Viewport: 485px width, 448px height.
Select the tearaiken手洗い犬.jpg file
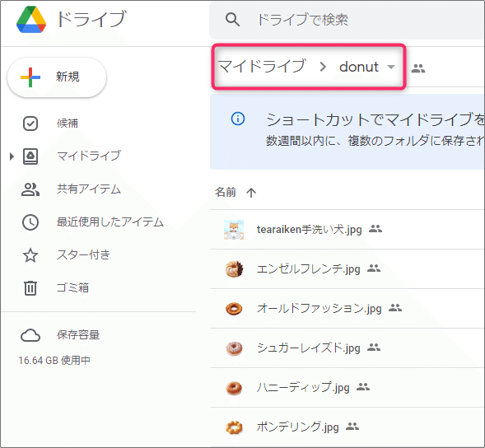347,230
